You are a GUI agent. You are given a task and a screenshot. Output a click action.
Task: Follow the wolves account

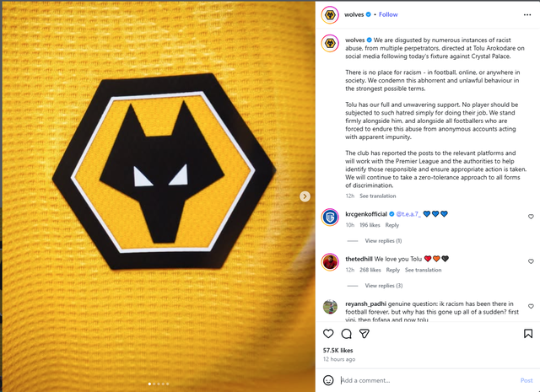tap(388, 14)
